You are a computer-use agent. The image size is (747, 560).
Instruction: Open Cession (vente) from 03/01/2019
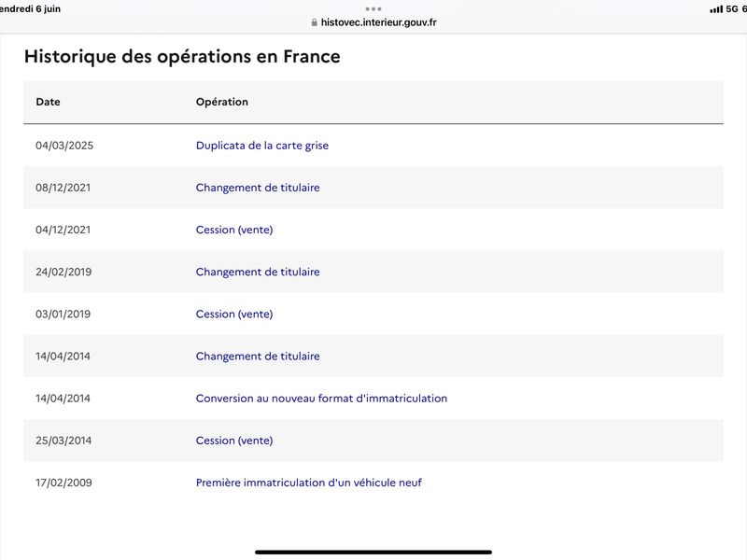pyautogui.click(x=234, y=314)
